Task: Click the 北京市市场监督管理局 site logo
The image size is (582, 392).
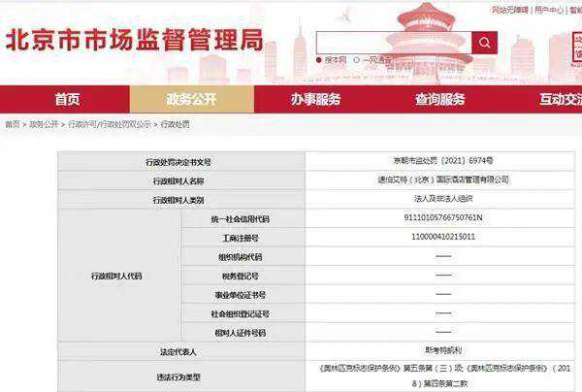Action: [x=135, y=41]
